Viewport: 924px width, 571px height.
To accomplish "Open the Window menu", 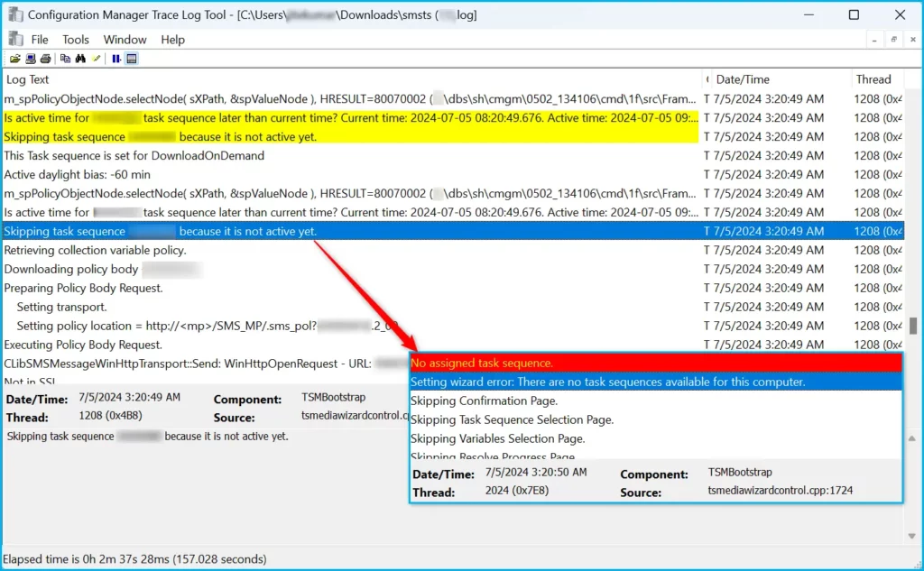I will [x=125, y=40].
